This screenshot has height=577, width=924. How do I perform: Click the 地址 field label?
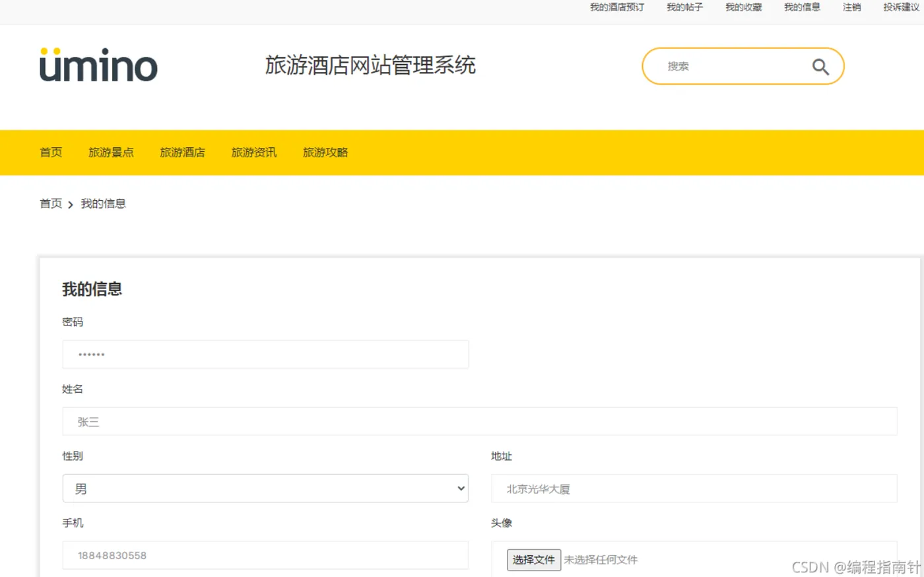(x=502, y=456)
